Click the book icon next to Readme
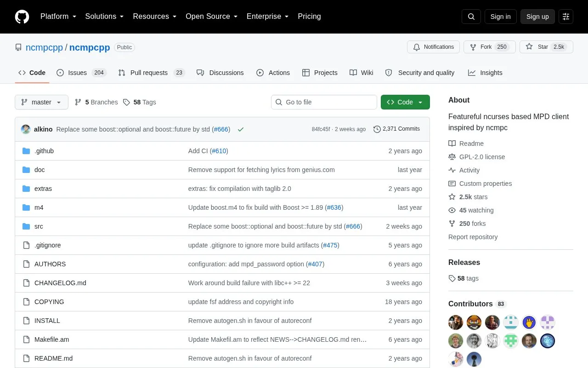Image resolution: width=588 pixels, height=368 pixels. point(452,144)
